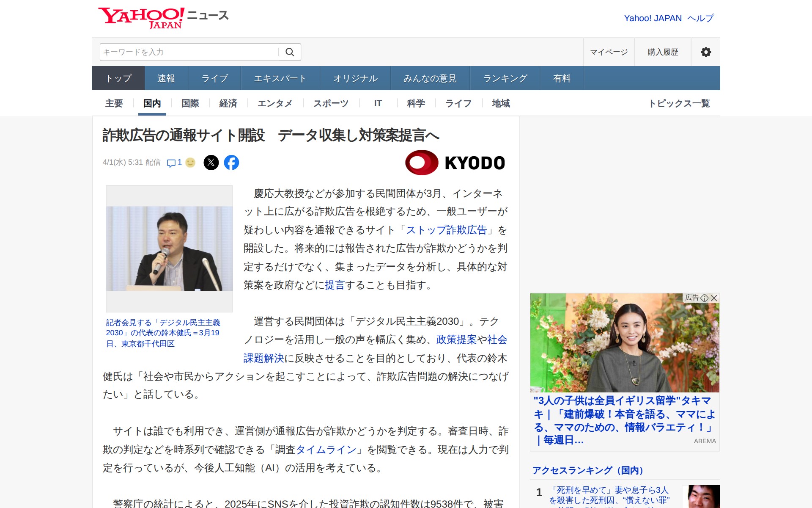812x508 pixels.
Task: React with the smiley face emoji icon
Action: (x=190, y=163)
